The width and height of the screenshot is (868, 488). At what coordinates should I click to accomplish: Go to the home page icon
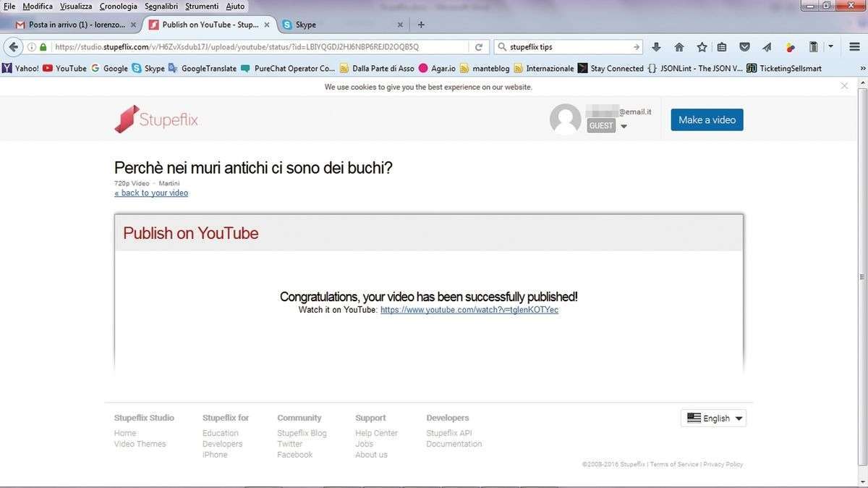679,47
